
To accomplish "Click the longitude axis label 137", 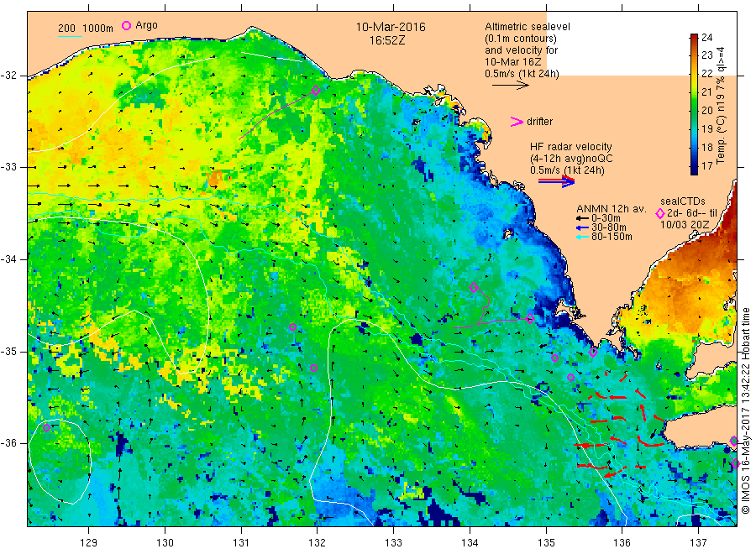I will [x=698, y=543].
